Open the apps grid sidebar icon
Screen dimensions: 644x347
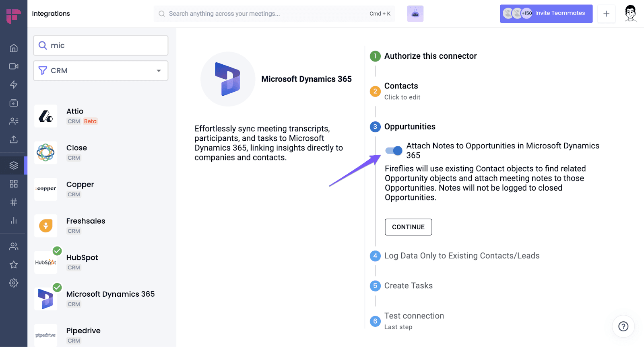pos(14,184)
